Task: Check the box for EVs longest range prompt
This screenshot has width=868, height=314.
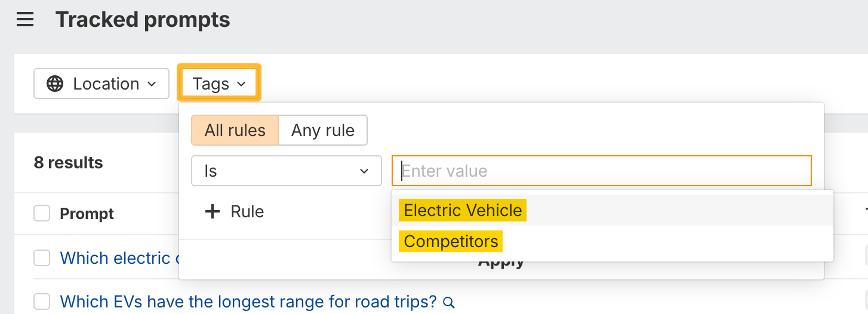Action: coord(42,302)
